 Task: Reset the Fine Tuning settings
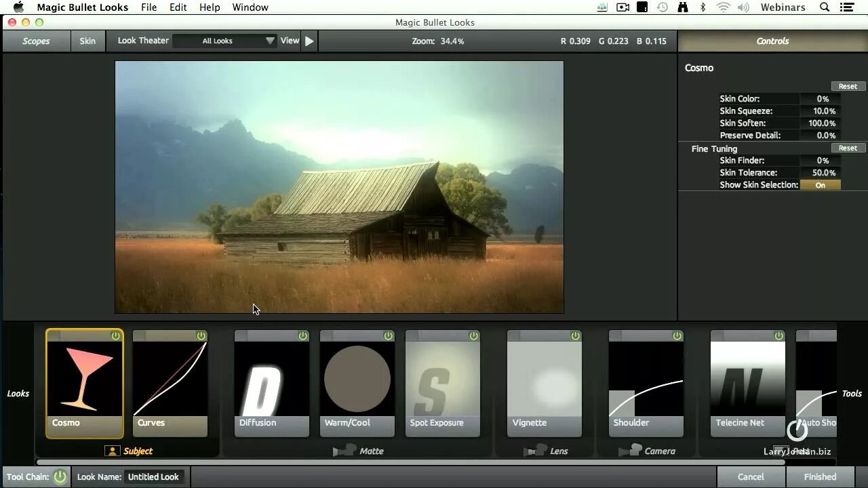click(848, 148)
